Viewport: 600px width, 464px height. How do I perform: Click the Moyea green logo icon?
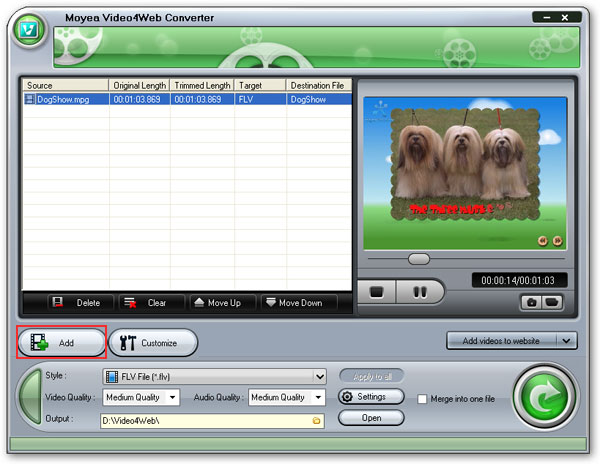pos(29,30)
